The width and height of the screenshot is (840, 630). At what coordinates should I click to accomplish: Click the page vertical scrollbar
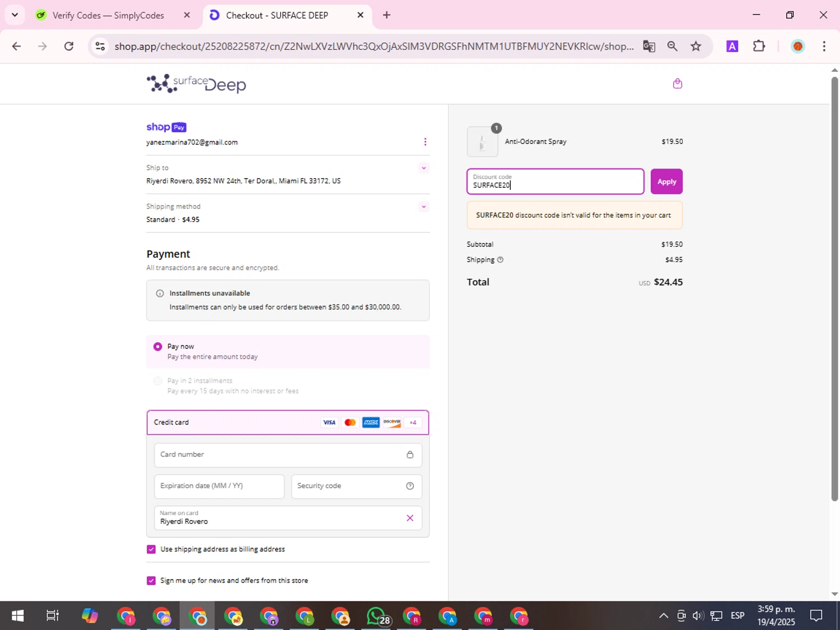coord(834,288)
